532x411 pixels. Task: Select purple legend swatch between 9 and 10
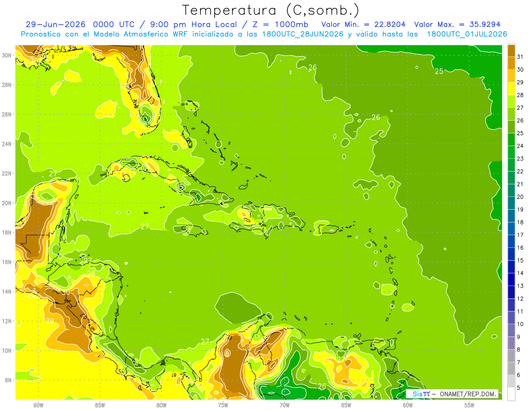pyautogui.click(x=511, y=330)
